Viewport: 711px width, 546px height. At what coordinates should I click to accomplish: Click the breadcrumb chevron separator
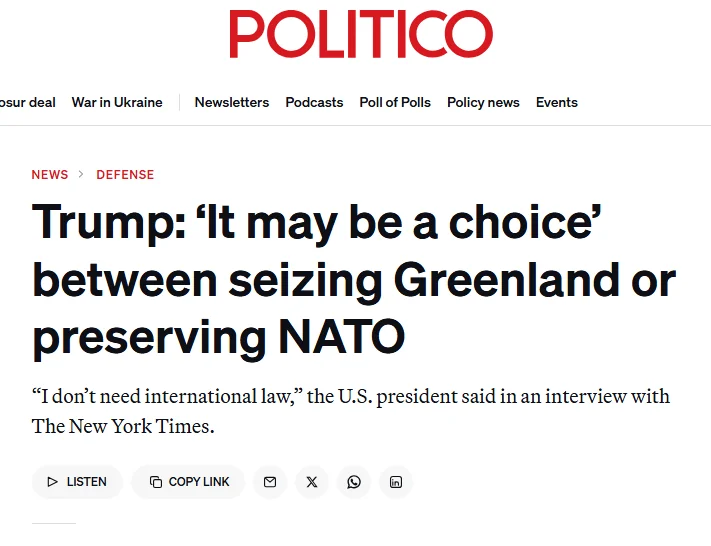[82, 174]
